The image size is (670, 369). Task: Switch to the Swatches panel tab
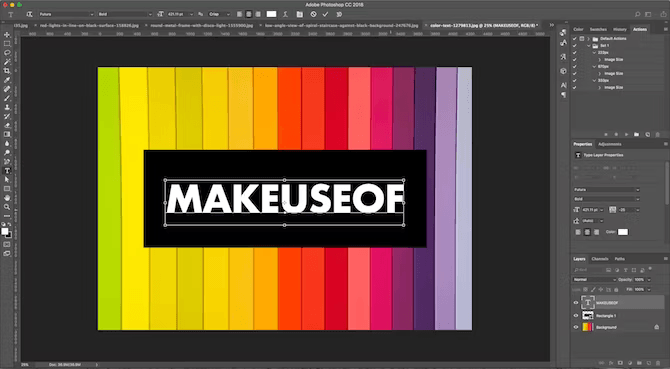tap(598, 29)
